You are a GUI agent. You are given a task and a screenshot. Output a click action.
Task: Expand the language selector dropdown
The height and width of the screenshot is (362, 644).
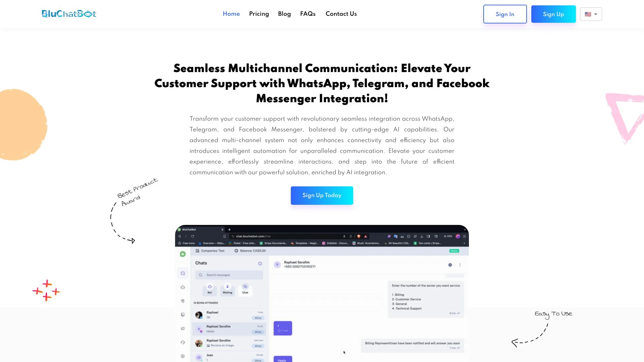click(591, 14)
